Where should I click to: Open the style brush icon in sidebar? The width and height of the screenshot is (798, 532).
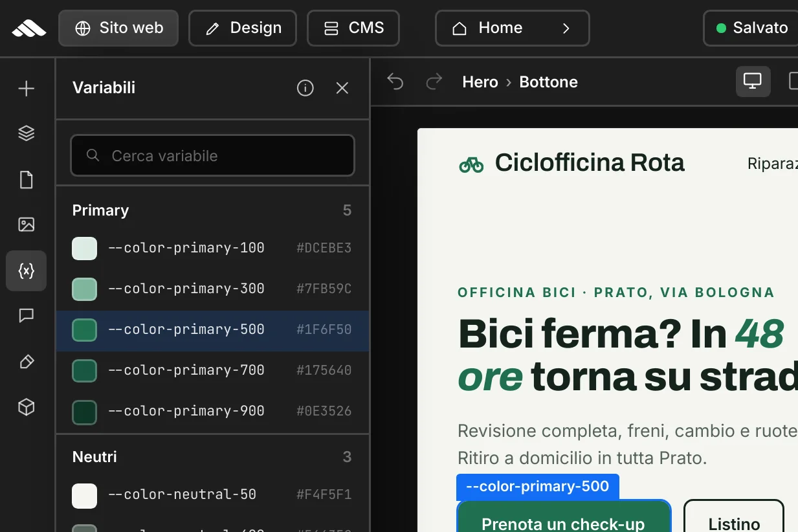[26, 362]
